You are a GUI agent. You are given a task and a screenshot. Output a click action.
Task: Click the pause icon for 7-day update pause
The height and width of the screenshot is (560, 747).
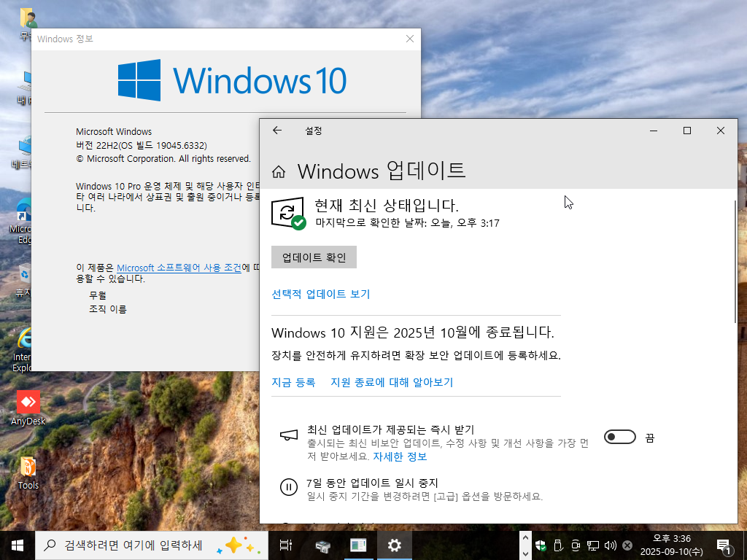289,487
